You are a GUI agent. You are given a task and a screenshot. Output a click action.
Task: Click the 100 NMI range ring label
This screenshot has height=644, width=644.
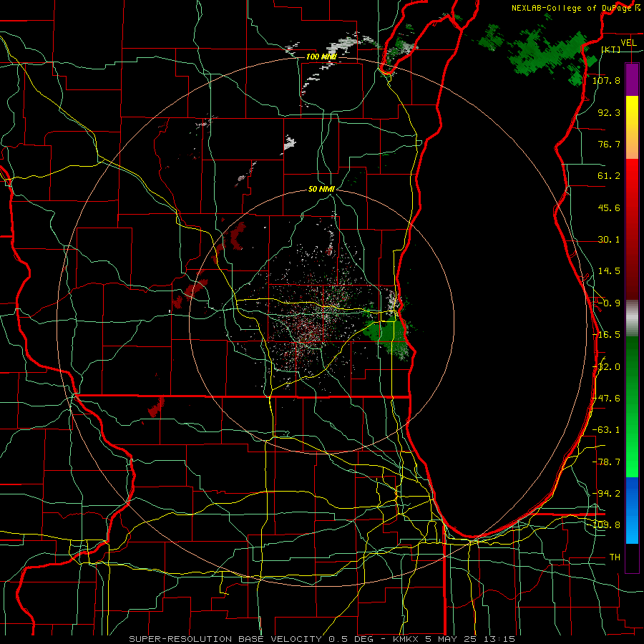click(321, 57)
